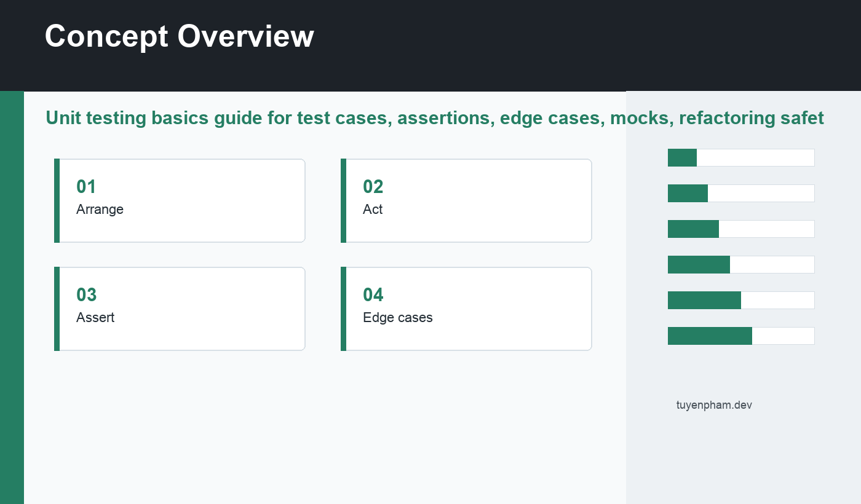Click the Edge cases label text

(x=398, y=318)
